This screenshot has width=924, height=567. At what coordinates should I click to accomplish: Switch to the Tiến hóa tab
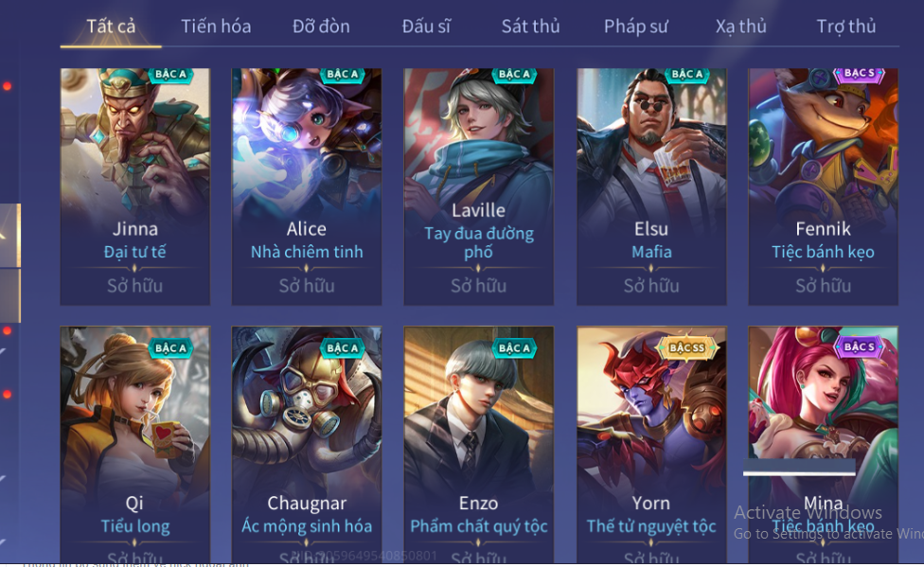click(x=216, y=27)
